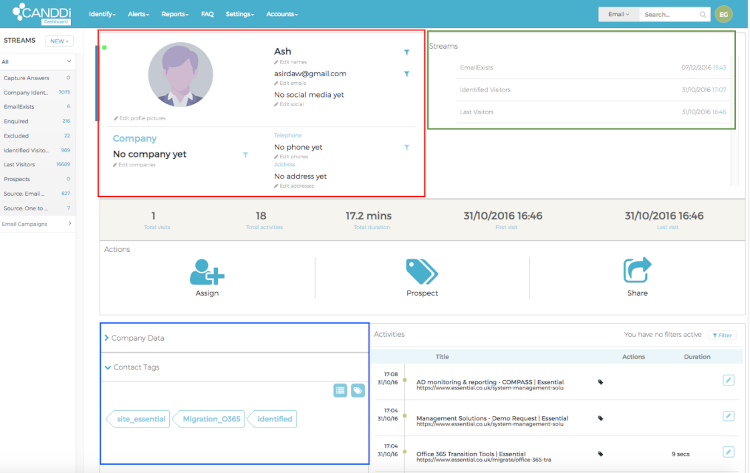Open the Reports menu
The height and width of the screenshot is (473, 750).
(x=175, y=14)
